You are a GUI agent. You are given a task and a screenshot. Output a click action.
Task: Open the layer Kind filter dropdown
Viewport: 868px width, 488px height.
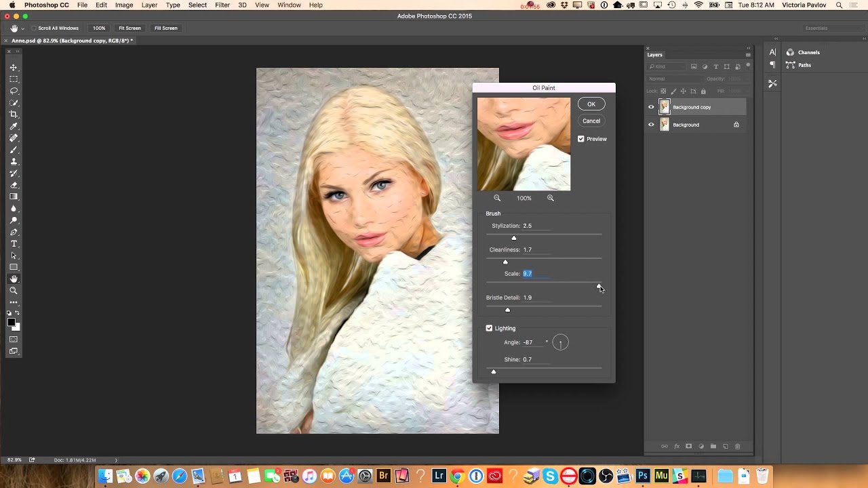pos(667,66)
